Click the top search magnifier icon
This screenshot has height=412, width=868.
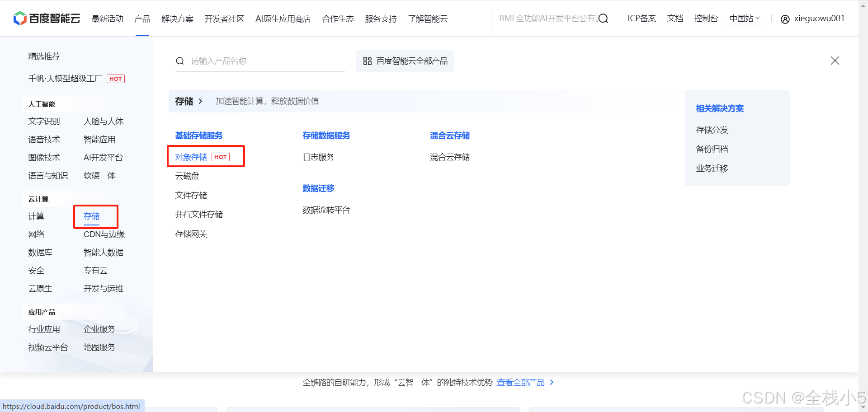click(x=603, y=19)
